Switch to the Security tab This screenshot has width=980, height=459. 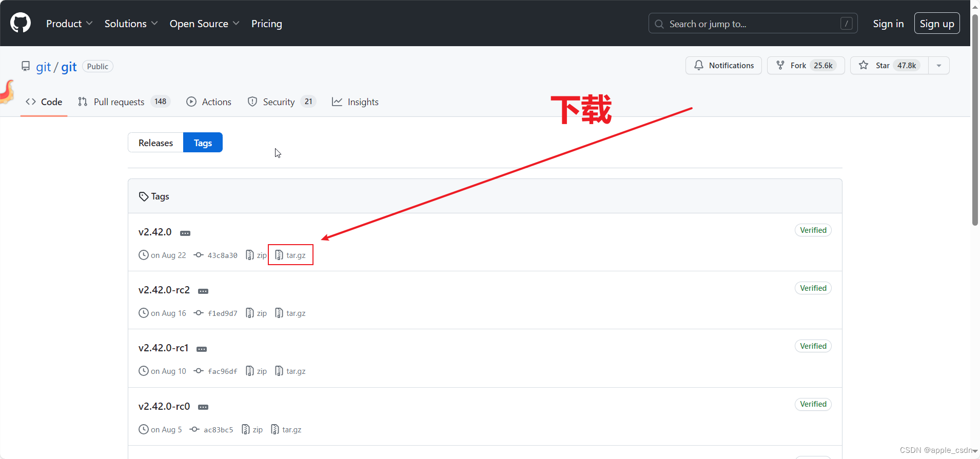(282, 102)
